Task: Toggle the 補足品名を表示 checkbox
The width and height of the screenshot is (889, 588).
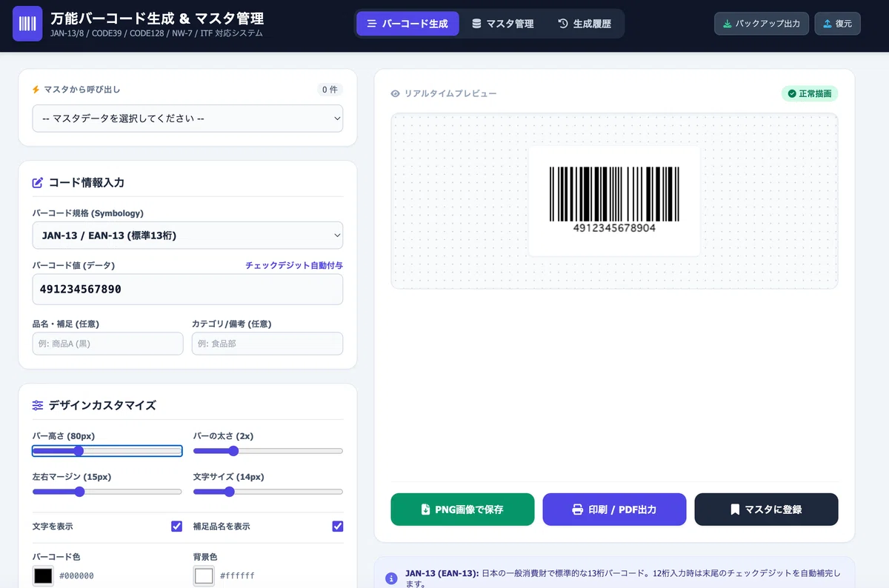Action: pos(338,527)
